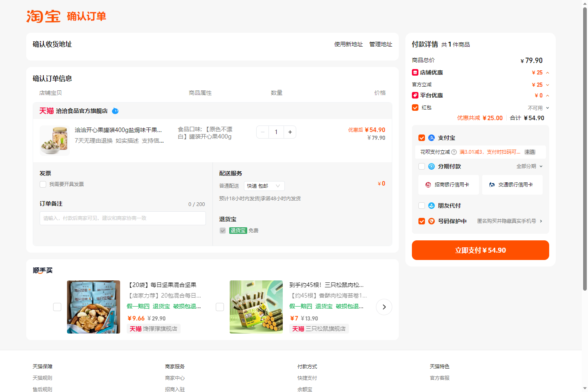Click the 三只松鼠 seaweed roll image
588x392 pixels.
[x=256, y=307]
